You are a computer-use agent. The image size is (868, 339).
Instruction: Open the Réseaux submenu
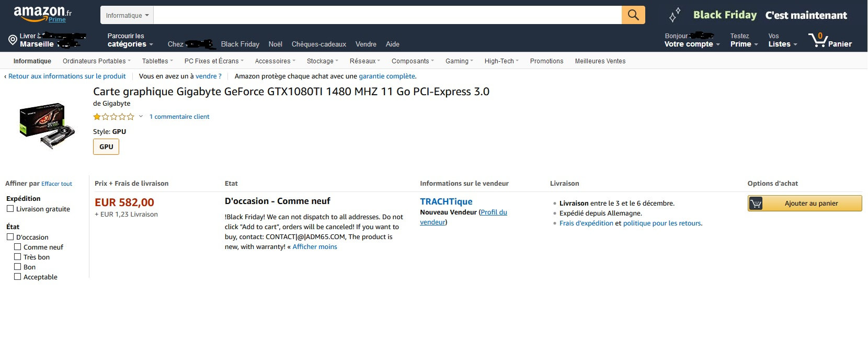click(365, 61)
